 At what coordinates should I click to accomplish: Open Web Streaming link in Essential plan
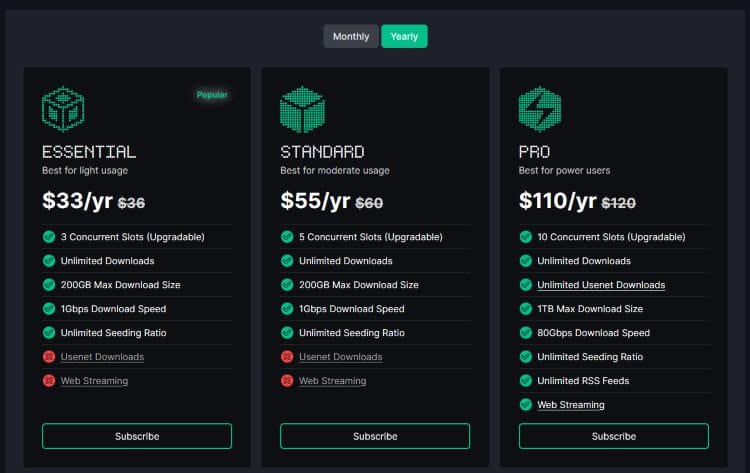click(94, 381)
